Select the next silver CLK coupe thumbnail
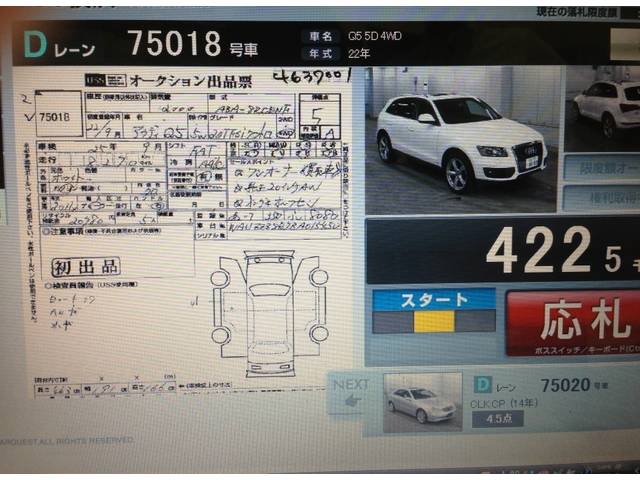This screenshot has width=640, height=480. pyautogui.click(x=423, y=402)
